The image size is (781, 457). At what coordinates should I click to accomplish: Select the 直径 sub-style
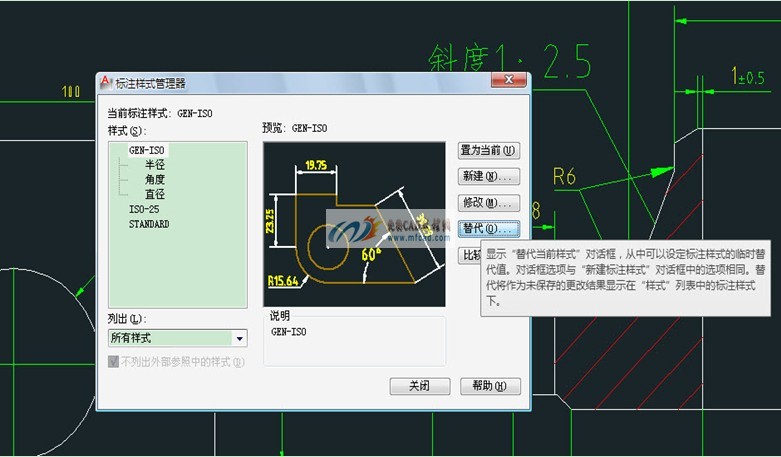(155, 194)
